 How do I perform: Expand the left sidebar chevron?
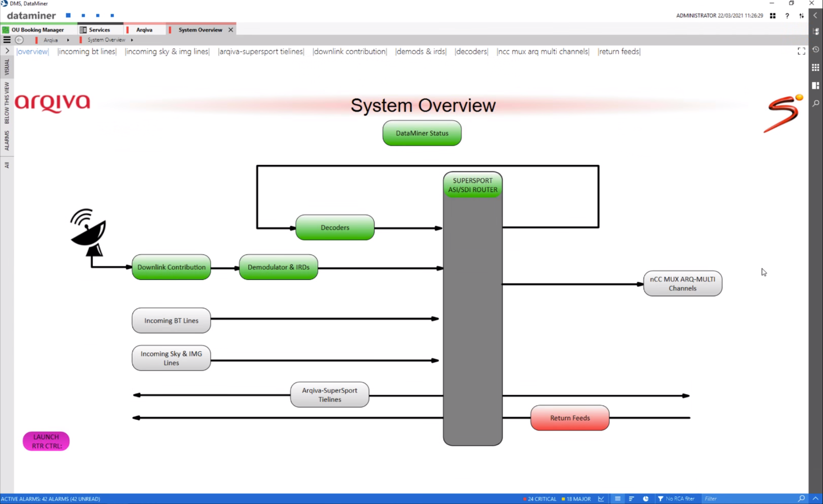coord(7,51)
